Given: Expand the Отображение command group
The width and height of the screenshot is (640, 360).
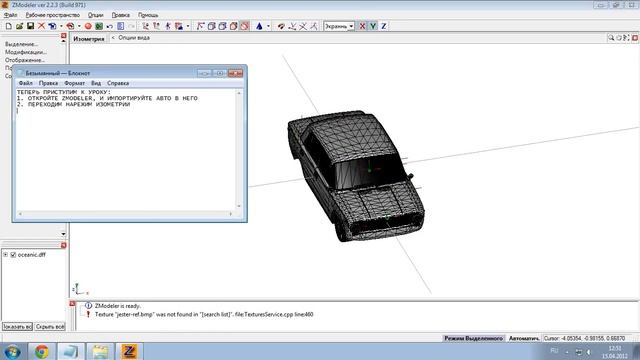Looking at the screenshot, I should 24,60.
